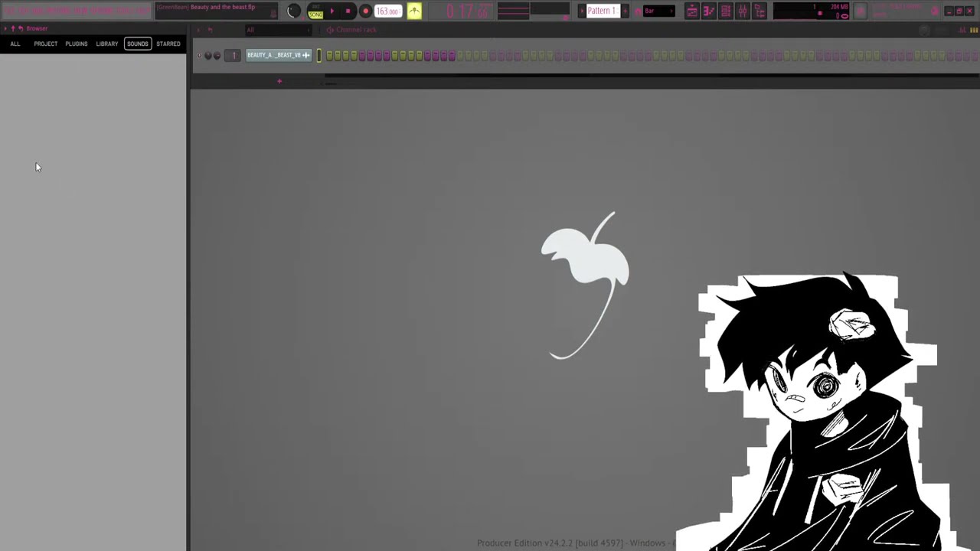Stop playback with the Stop button
The image size is (980, 551).
pos(348,11)
